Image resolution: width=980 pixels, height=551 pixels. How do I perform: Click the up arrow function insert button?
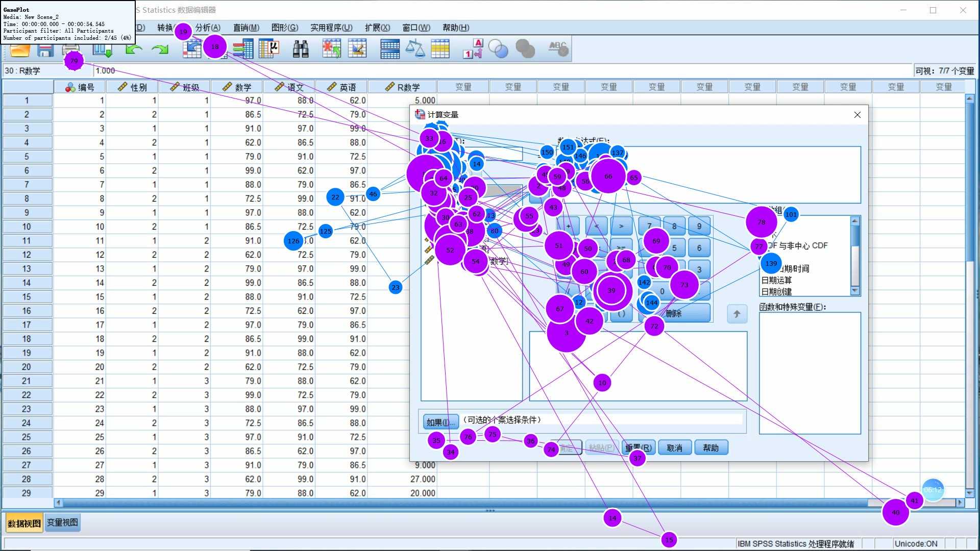click(x=737, y=314)
